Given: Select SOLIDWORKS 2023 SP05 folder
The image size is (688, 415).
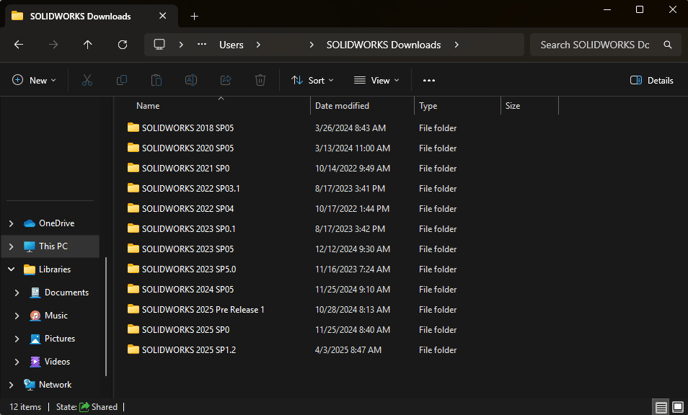Looking at the screenshot, I should tap(187, 249).
